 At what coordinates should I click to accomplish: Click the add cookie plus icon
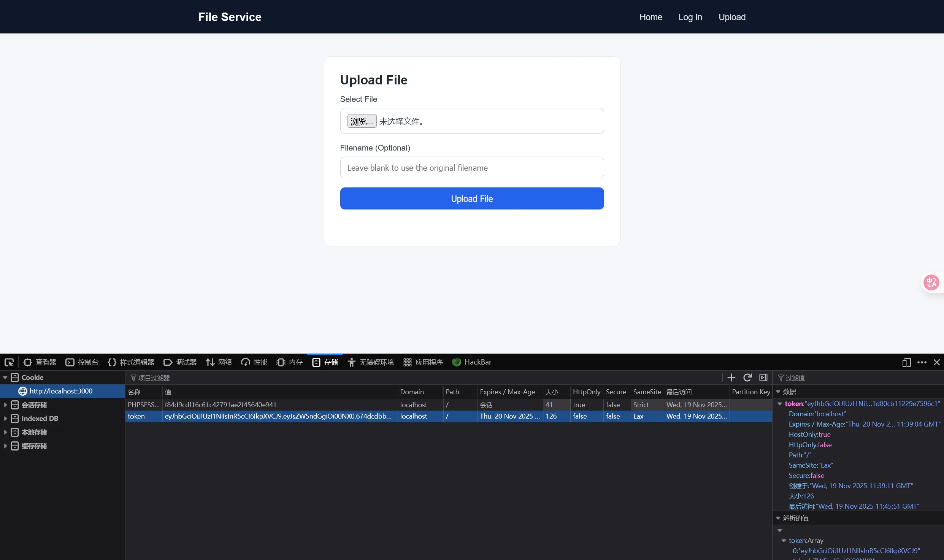[x=731, y=378]
